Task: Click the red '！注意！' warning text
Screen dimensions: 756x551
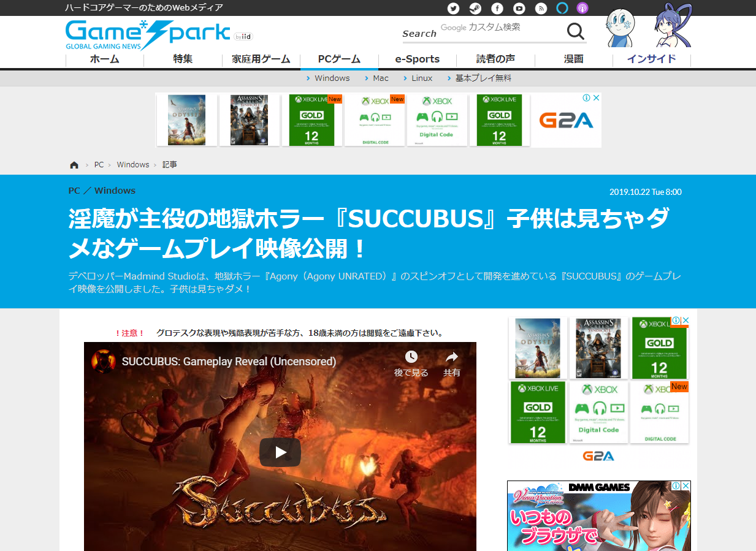Action: [x=129, y=333]
